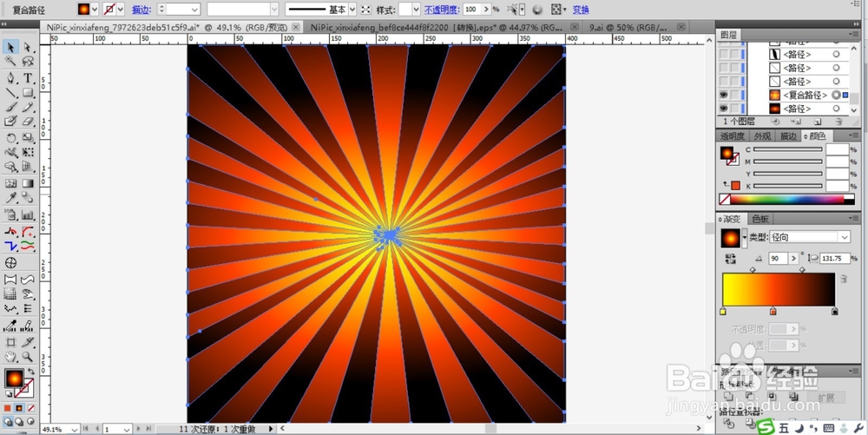Viewport: 868px width, 435px height.
Task: Delete gradient stop trash icon
Action: click(x=844, y=279)
